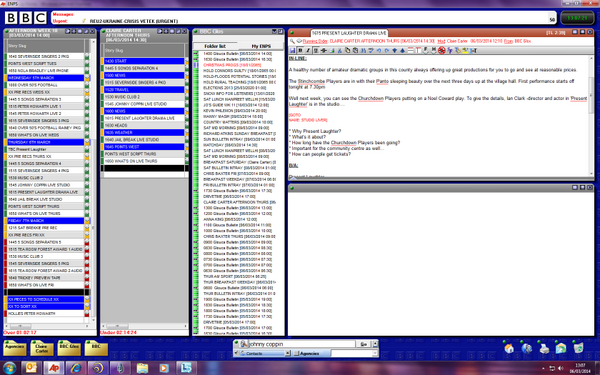Viewport: 600px width, 375px height.
Task: Select TBC Present Laughter row in Afternoon Week 10
Action: click(x=47, y=149)
